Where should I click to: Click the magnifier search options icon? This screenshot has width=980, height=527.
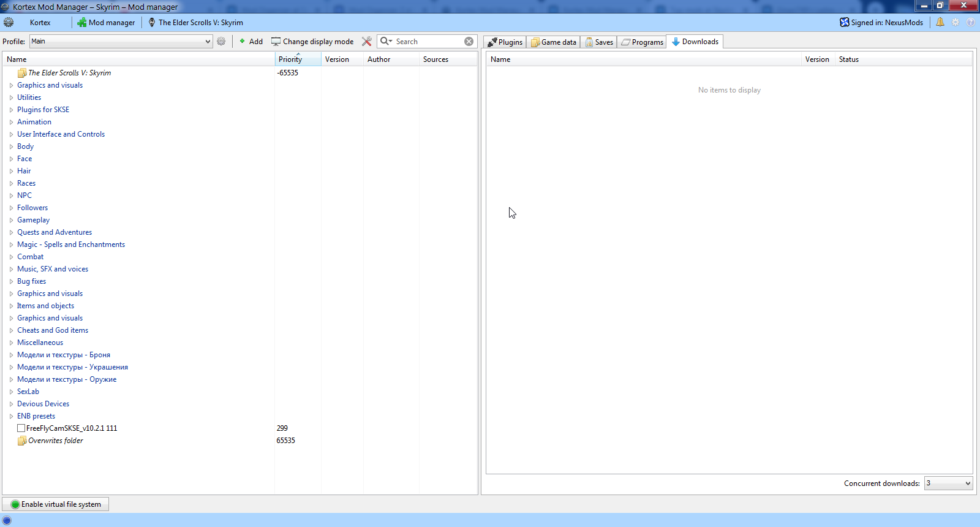tap(386, 42)
